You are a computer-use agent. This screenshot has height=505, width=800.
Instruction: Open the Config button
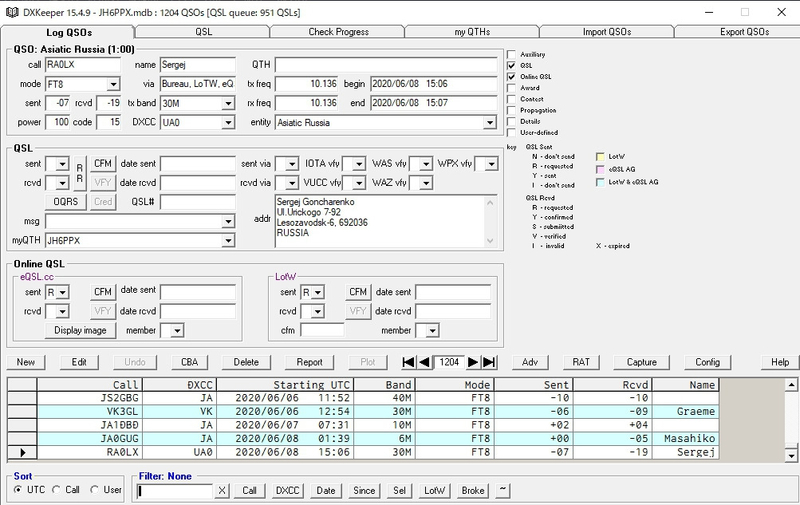(707, 362)
